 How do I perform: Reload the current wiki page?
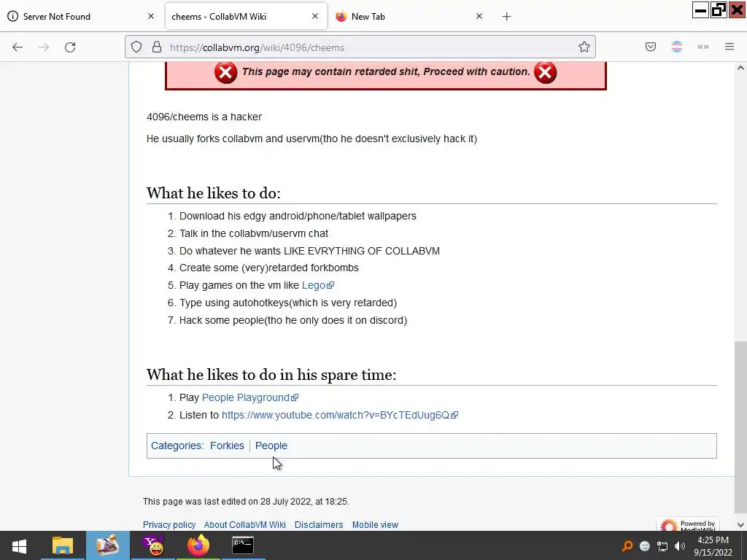[x=70, y=47]
